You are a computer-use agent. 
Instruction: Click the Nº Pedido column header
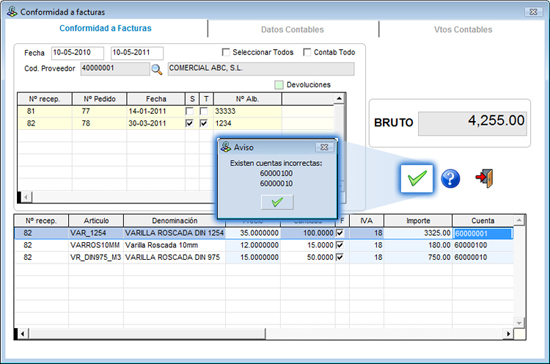(x=99, y=99)
